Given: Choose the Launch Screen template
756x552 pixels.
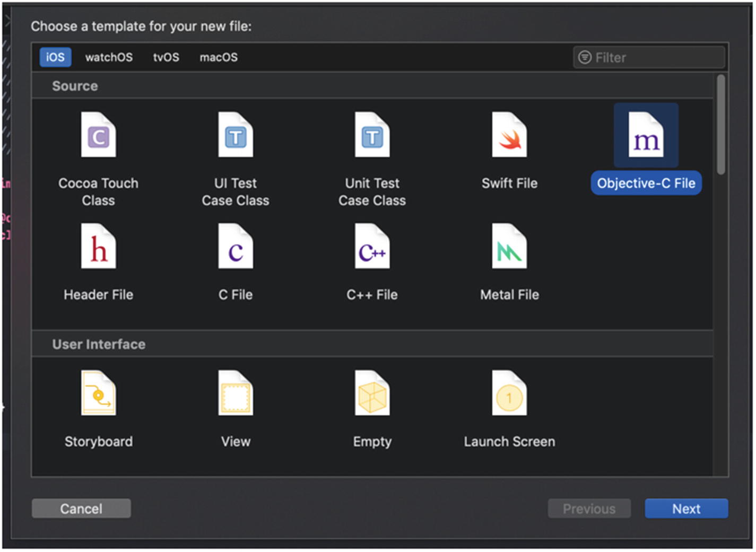Looking at the screenshot, I should 509,394.
